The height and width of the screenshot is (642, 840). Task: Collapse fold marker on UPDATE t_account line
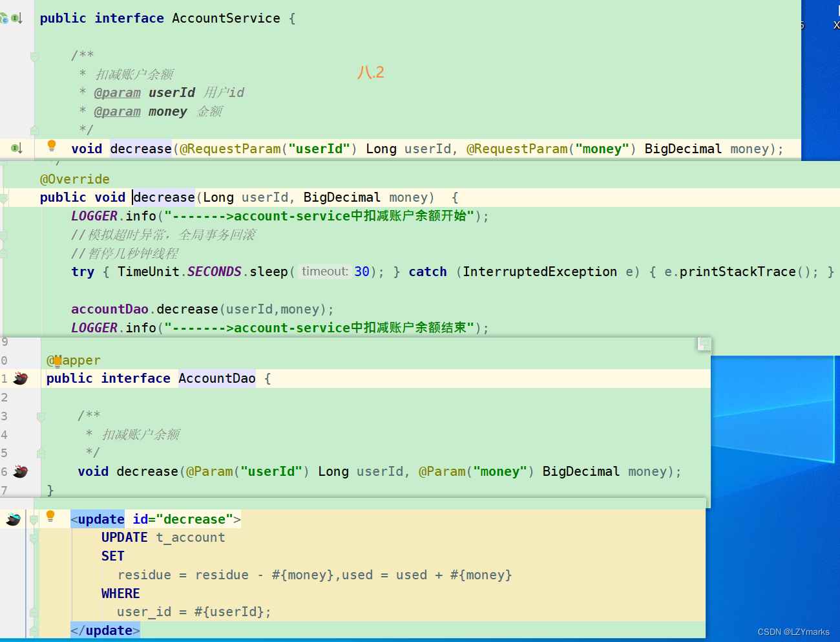[34, 538]
